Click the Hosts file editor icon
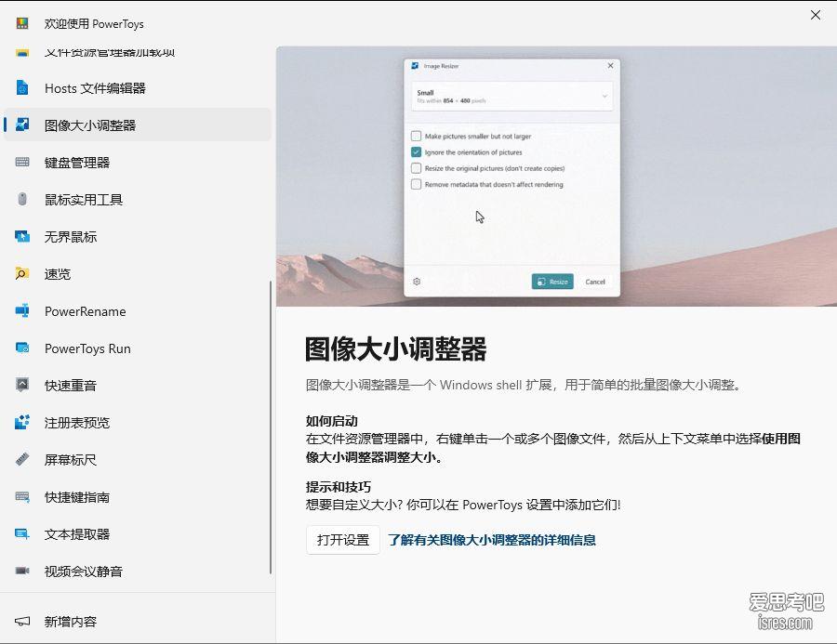 (22, 87)
